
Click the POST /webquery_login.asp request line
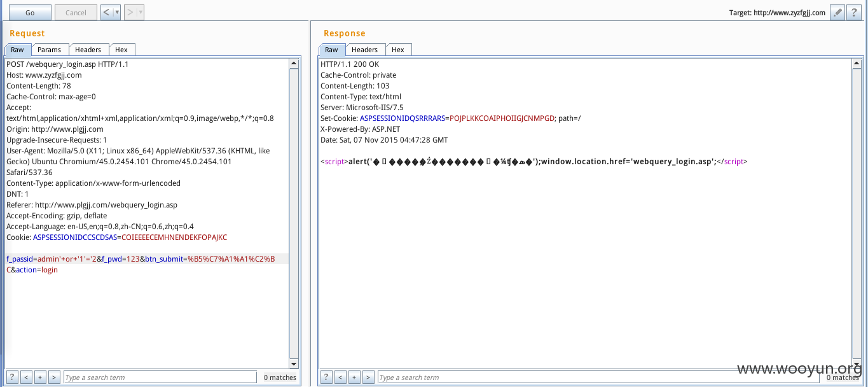coord(67,64)
